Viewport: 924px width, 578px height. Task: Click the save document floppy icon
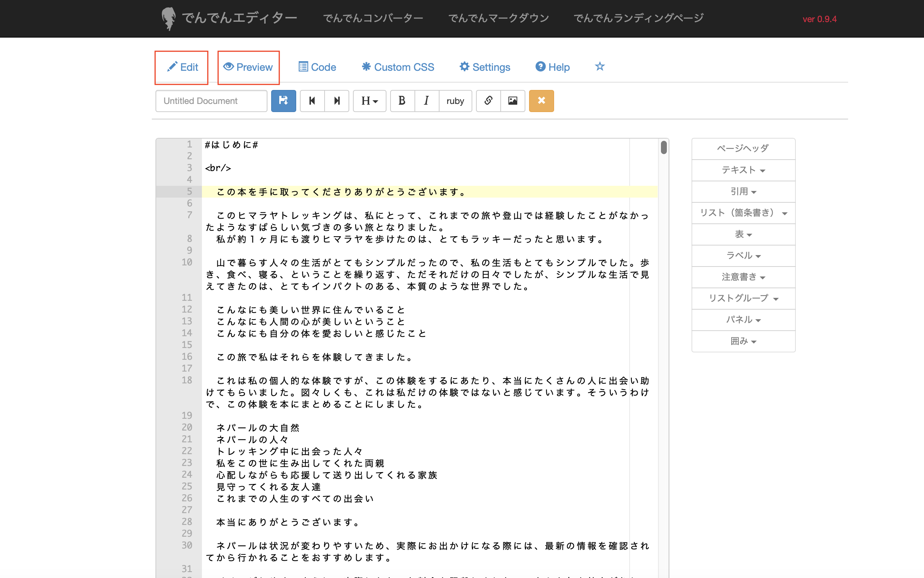(x=283, y=101)
